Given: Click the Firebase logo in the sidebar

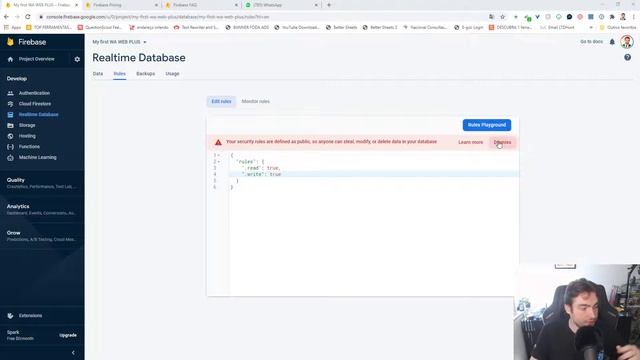Looking at the screenshot, I should tap(10, 42).
